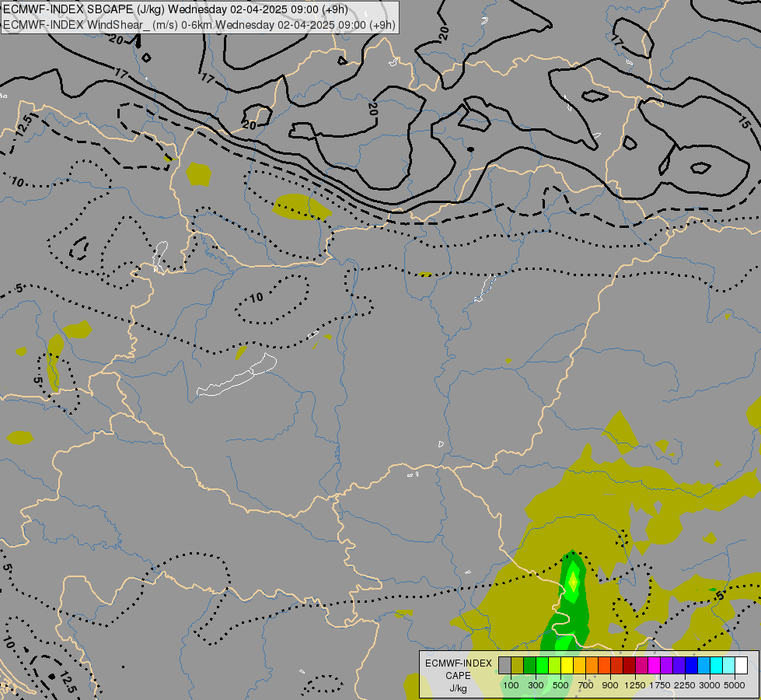The width and height of the screenshot is (761, 700).
Task: Click the legend value 1750
Action: coord(660,685)
